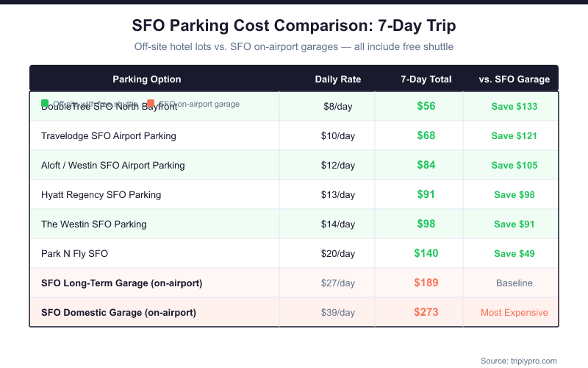This screenshot has height=368, width=588.
Task: Click the Daily Rate column header
Action: pyautogui.click(x=338, y=79)
